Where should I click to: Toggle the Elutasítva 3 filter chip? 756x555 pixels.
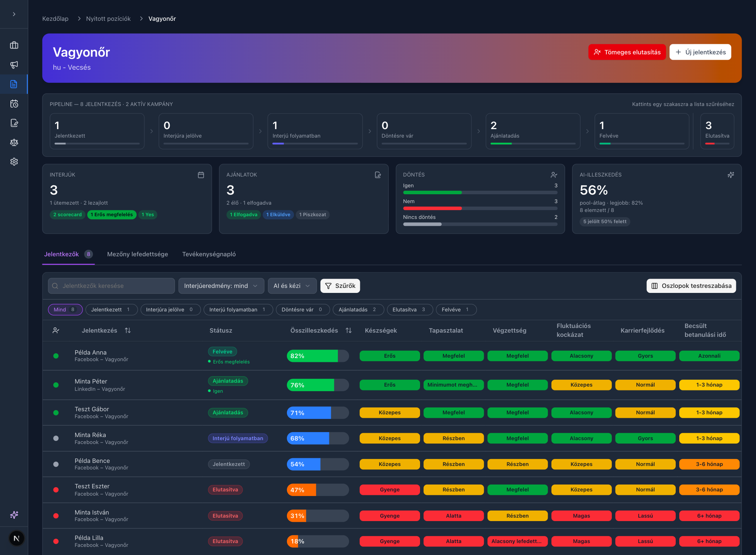pos(410,309)
